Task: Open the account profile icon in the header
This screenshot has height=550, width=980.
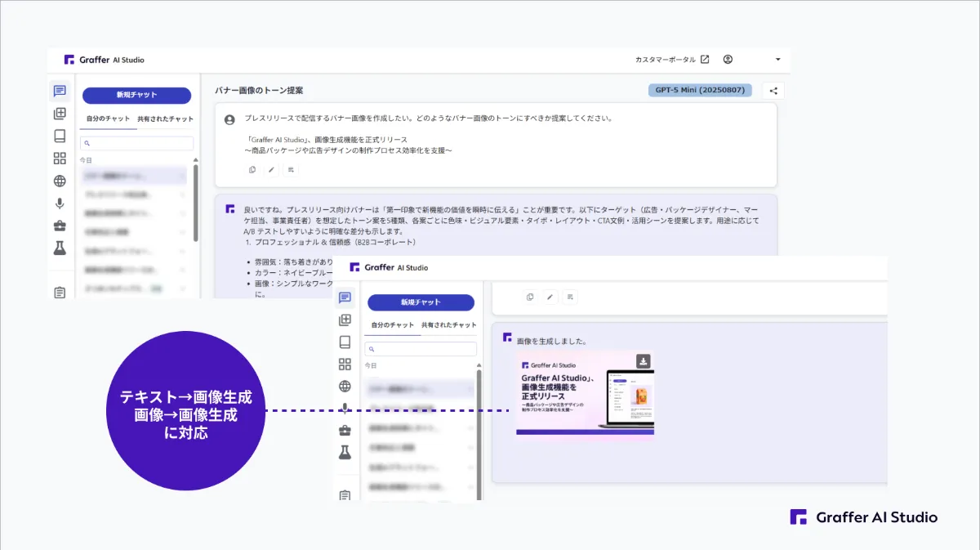Action: pyautogui.click(x=728, y=60)
